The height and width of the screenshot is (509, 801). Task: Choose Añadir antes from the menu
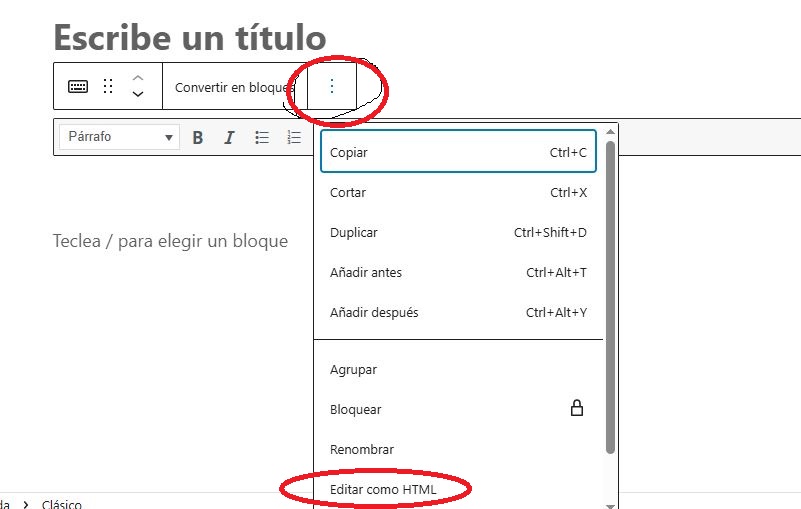coord(458,272)
